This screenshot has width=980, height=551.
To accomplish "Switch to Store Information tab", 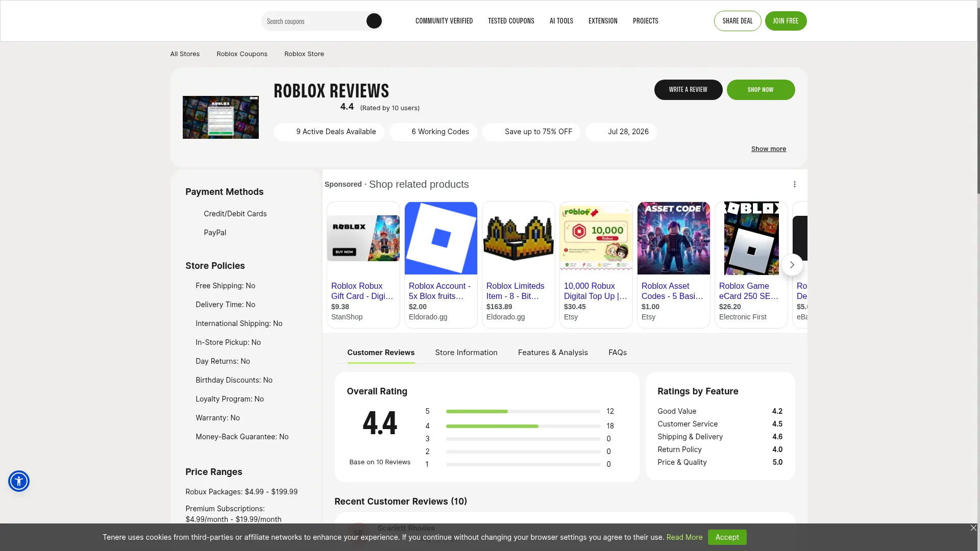I will [466, 353].
